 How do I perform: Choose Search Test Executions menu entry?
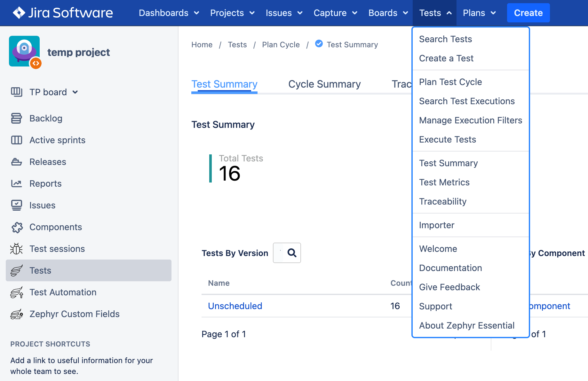(467, 101)
